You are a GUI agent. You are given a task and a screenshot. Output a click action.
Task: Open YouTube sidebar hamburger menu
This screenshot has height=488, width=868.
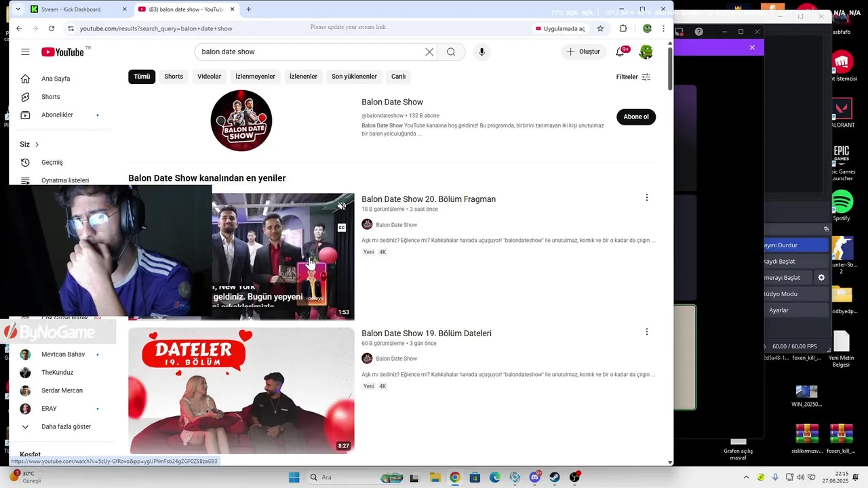coord(25,52)
